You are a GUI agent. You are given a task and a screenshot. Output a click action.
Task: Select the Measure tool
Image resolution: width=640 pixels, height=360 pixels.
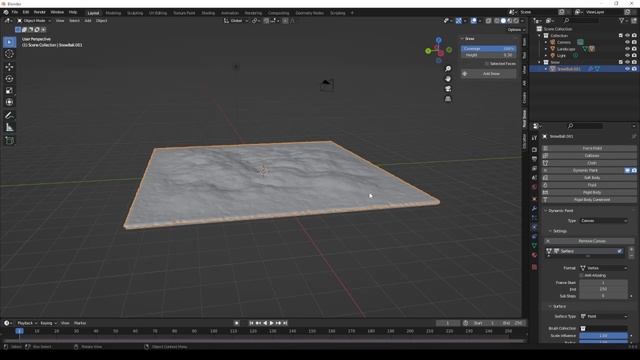tap(9, 128)
